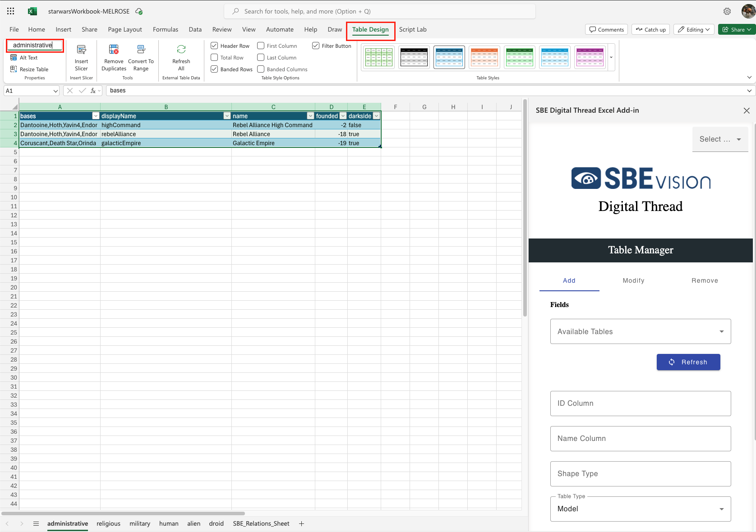
Task: Toggle the Banded Columns checkbox
Action: (x=261, y=69)
